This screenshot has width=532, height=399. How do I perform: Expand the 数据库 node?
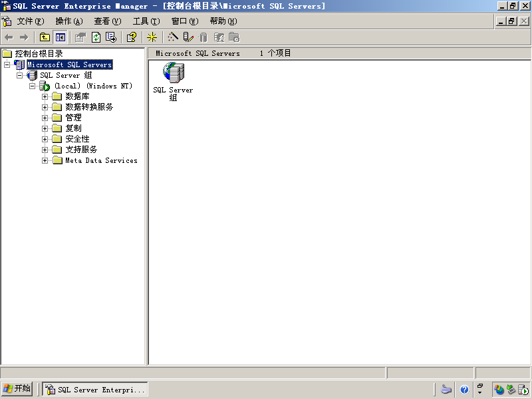point(45,96)
